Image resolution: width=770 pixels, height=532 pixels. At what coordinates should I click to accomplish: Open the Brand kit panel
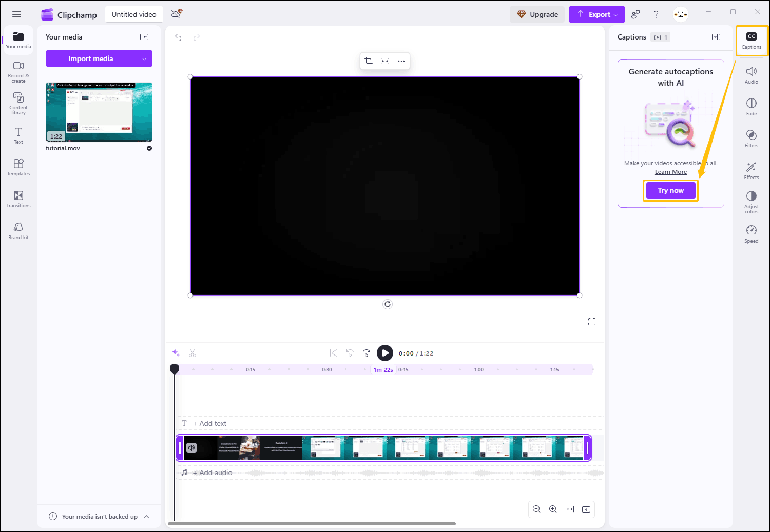pos(18,230)
